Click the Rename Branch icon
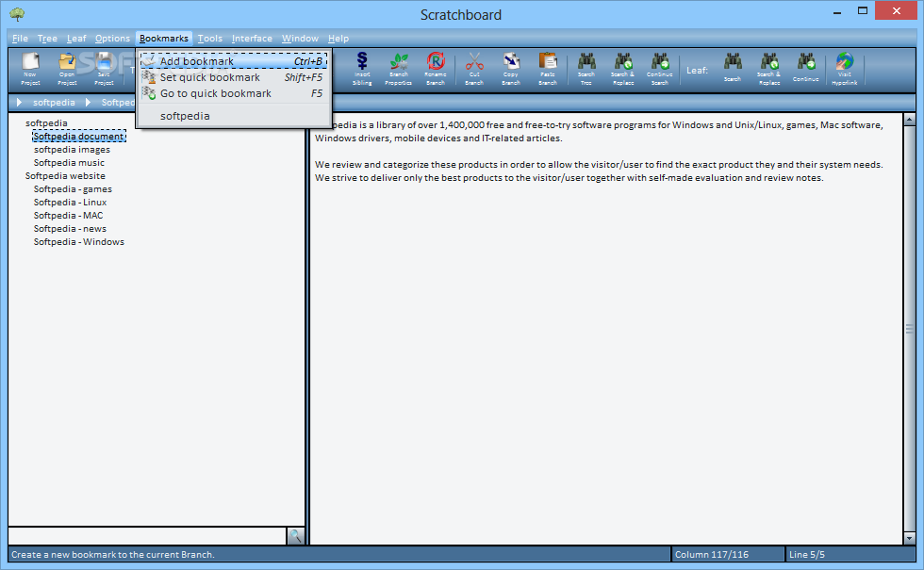This screenshot has height=570, width=924. click(436, 68)
